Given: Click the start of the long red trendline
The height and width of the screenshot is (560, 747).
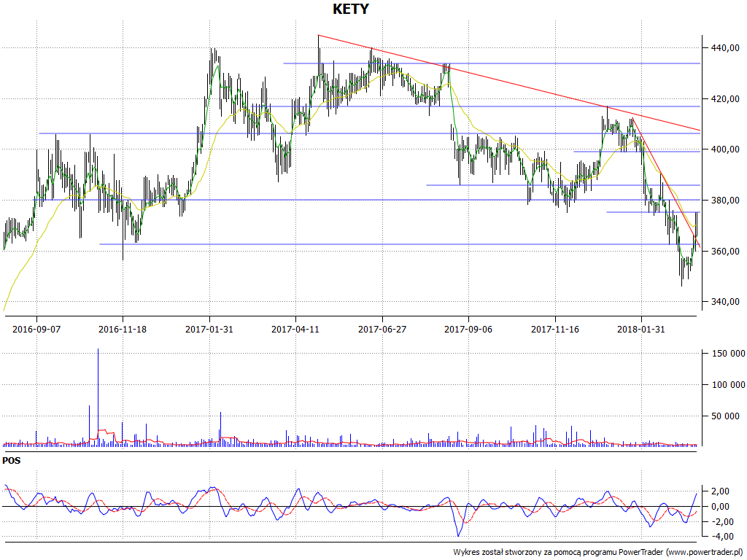Looking at the screenshot, I should pos(318,35).
